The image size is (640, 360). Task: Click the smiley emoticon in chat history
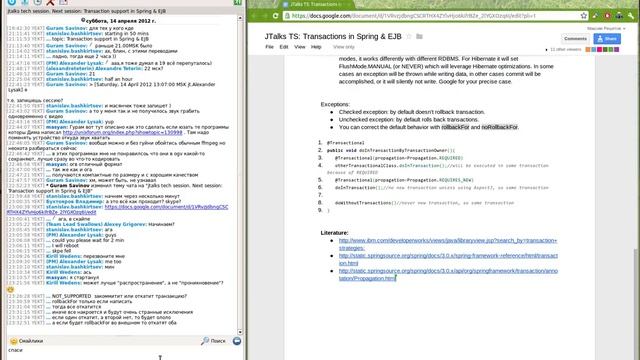11,289
